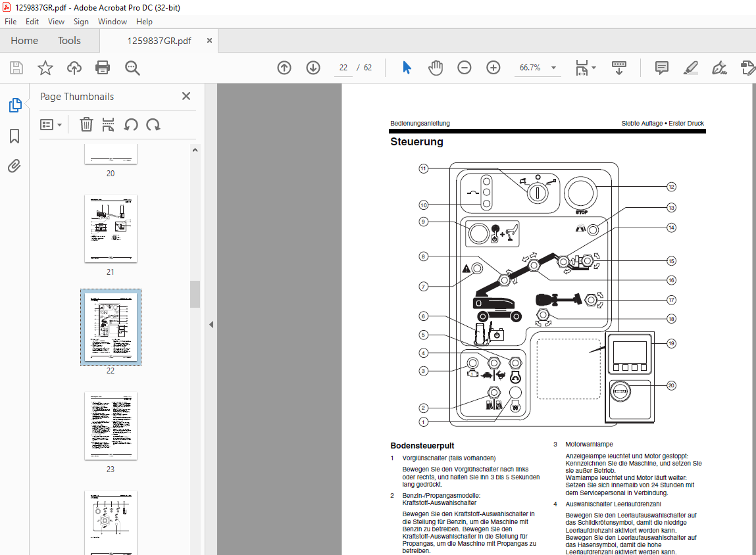
Task: Select page 23 thumbnail
Action: pyautogui.click(x=111, y=426)
